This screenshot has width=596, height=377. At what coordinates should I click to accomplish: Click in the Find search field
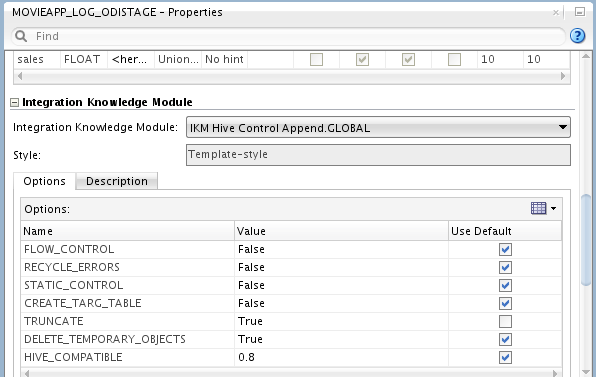(x=289, y=36)
